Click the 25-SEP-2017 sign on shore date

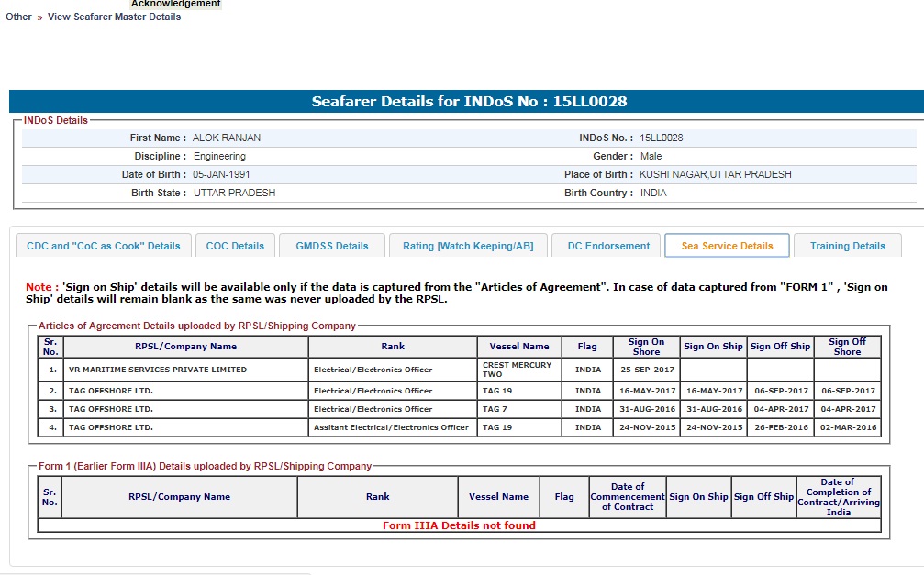tap(646, 370)
